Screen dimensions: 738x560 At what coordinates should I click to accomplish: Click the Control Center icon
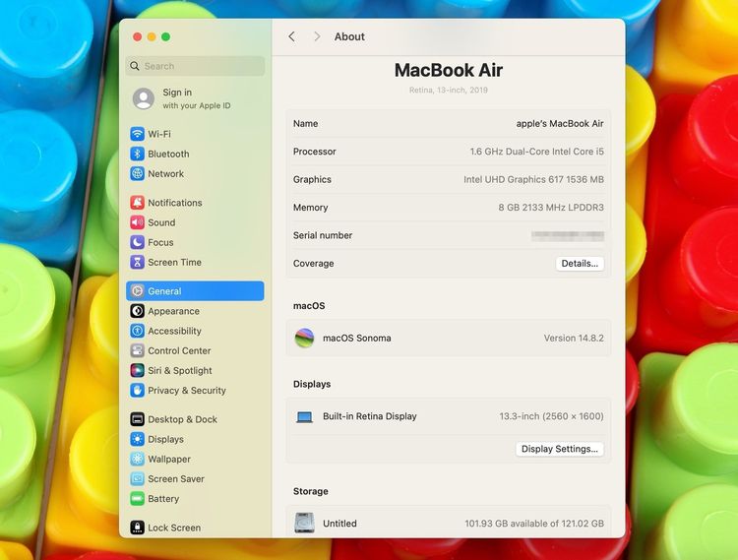pyautogui.click(x=137, y=350)
